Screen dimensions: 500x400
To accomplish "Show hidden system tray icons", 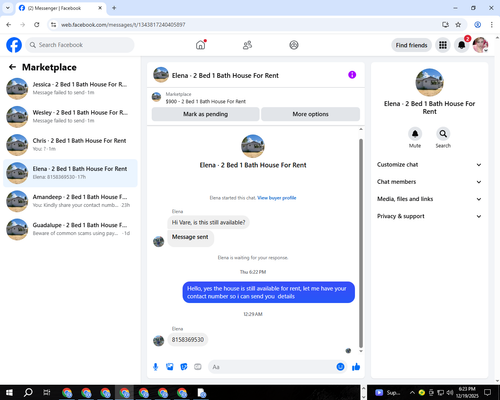I will tap(412, 392).
